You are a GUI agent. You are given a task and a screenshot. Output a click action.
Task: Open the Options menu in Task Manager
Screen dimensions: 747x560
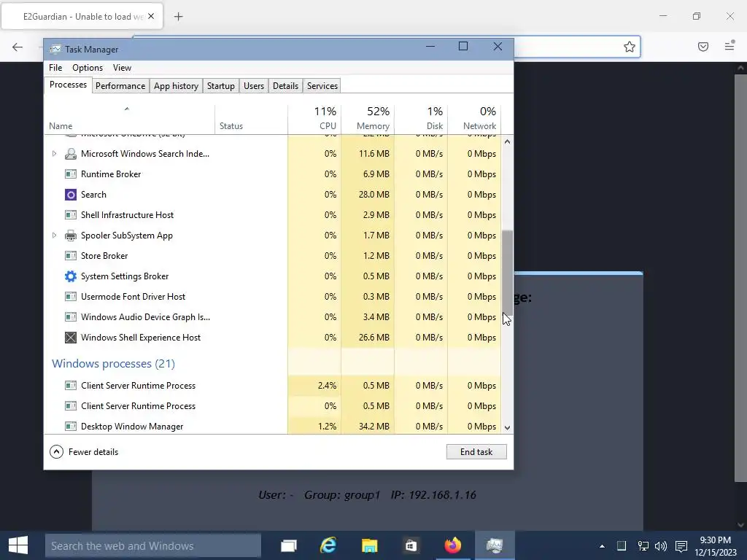point(88,68)
